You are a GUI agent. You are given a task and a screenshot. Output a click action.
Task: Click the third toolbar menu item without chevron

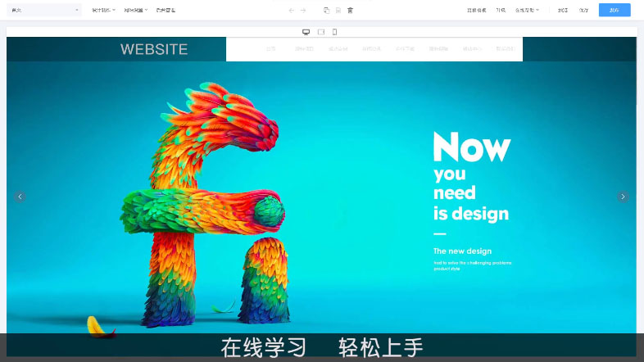[166, 11]
